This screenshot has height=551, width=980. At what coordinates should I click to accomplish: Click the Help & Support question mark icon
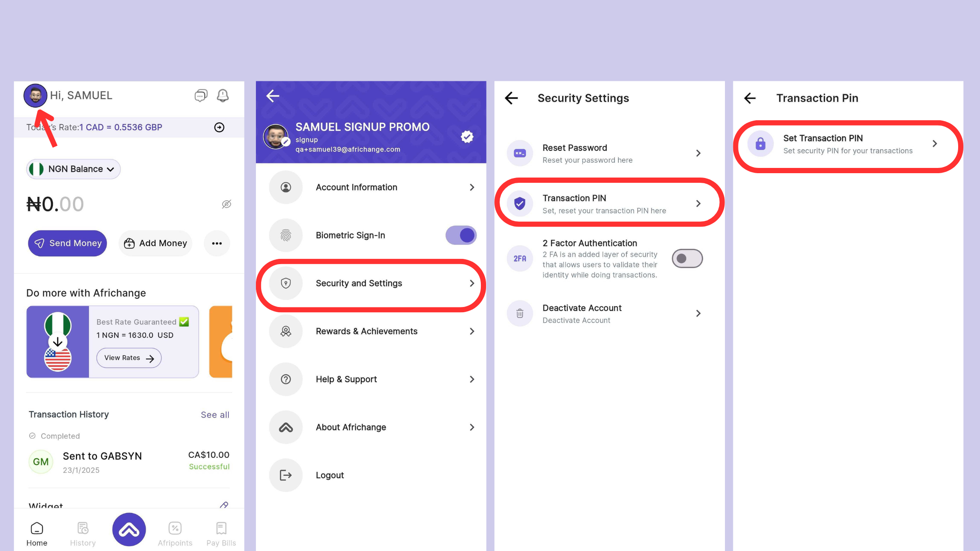pyautogui.click(x=286, y=379)
